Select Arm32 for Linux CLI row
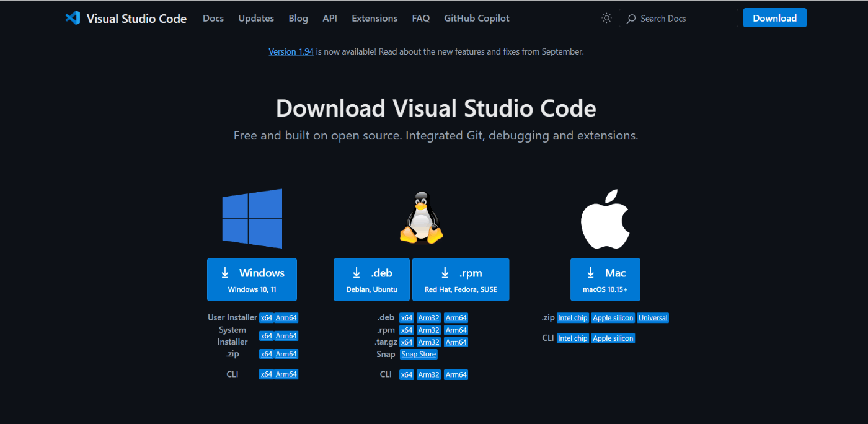The height and width of the screenshot is (424, 868). [428, 374]
